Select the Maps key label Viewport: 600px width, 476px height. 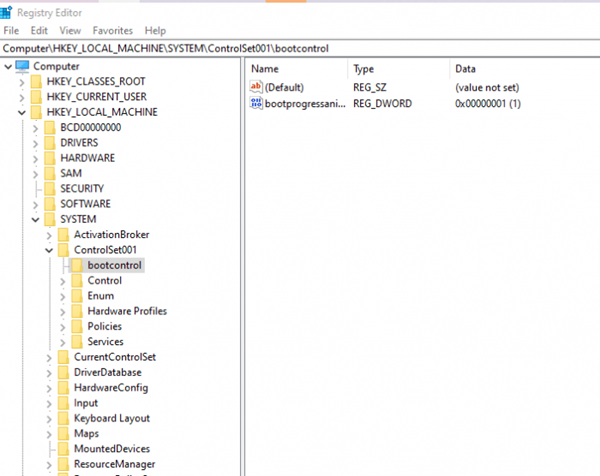(86, 434)
